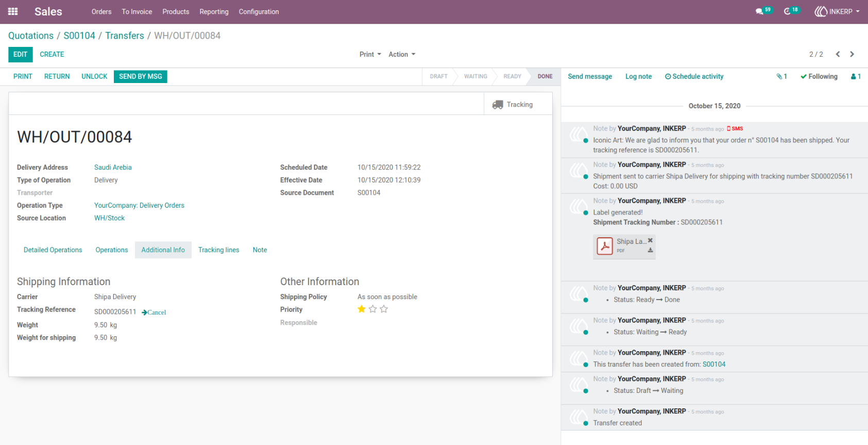Click the attachments paperclip icon
The image size is (868, 445).
tap(781, 76)
